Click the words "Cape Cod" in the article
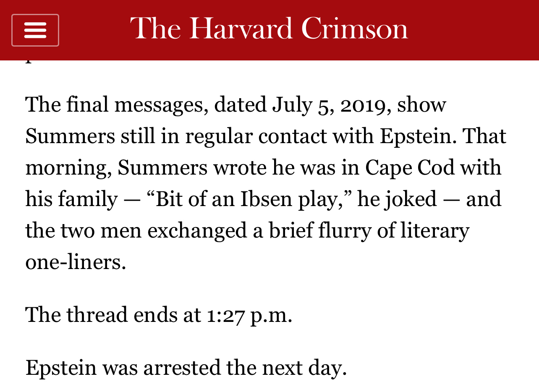The image size is (539, 392). point(410,167)
